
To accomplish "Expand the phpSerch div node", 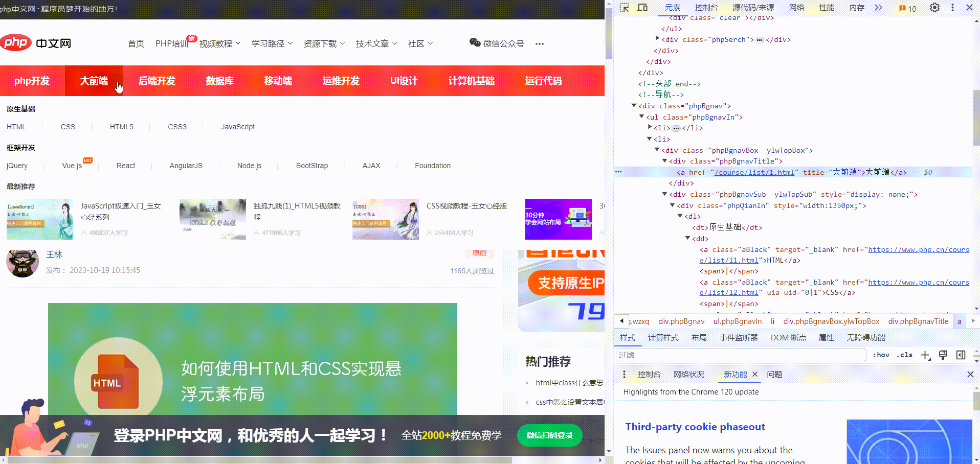I will [x=657, y=39].
